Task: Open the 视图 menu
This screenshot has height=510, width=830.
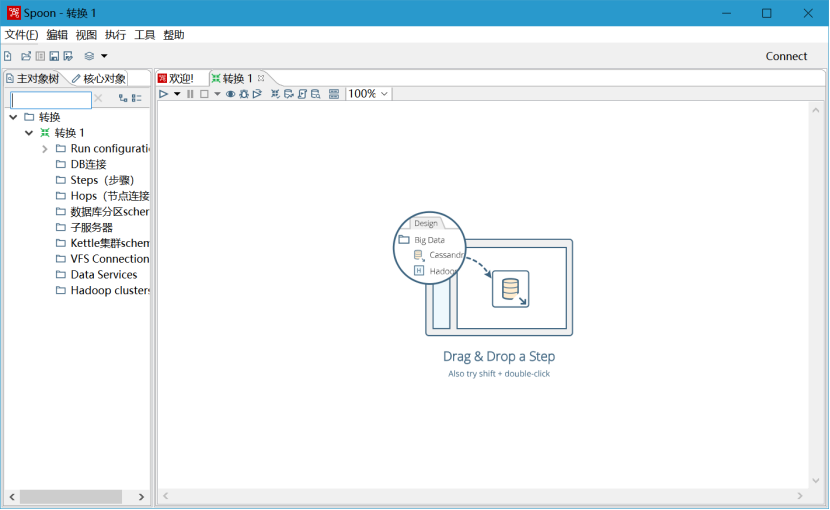Action: (86, 35)
